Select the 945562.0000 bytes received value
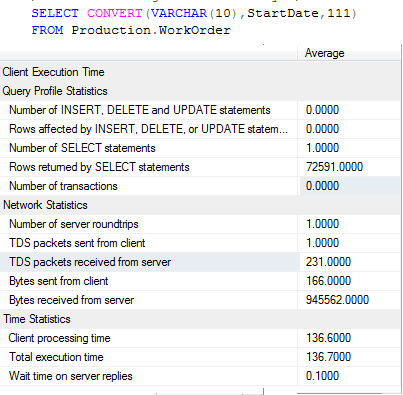 (337, 300)
